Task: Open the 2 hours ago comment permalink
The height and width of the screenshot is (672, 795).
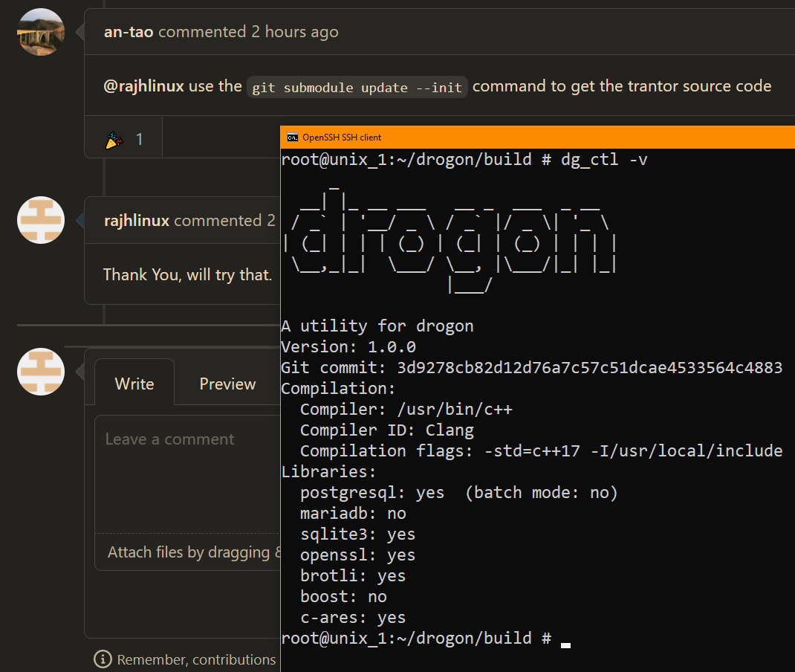Action: 296,32
